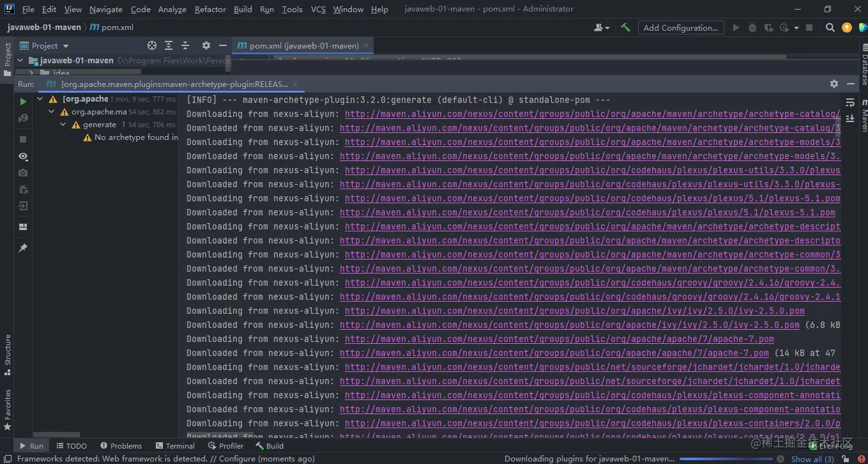
Task: Build the project with the hammer icon
Action: tap(626, 27)
